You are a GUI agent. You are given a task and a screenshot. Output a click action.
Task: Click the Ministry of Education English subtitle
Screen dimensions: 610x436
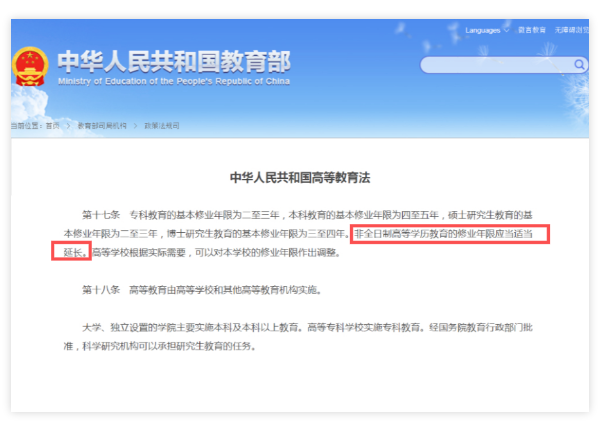(x=174, y=81)
